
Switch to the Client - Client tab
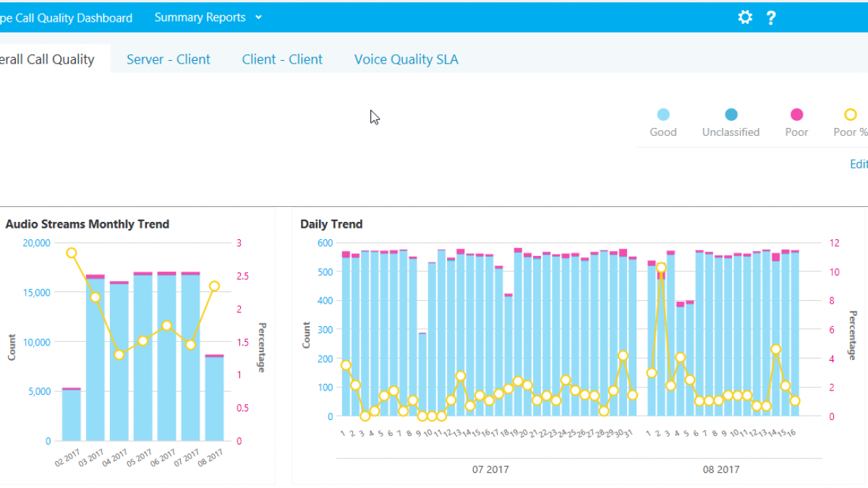[x=282, y=59]
